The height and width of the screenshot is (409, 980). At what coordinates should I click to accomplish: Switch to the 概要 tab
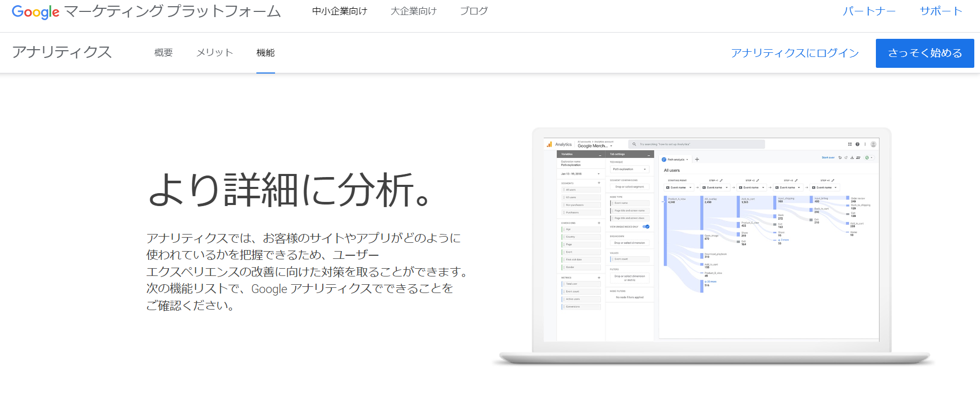tap(163, 52)
